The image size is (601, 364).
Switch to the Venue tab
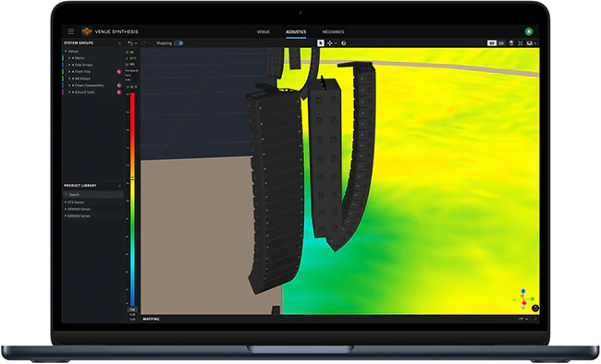264,31
